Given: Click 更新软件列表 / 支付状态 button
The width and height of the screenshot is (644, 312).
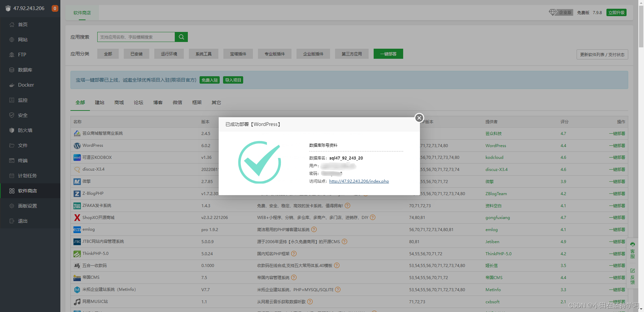Looking at the screenshot, I should [602, 54].
